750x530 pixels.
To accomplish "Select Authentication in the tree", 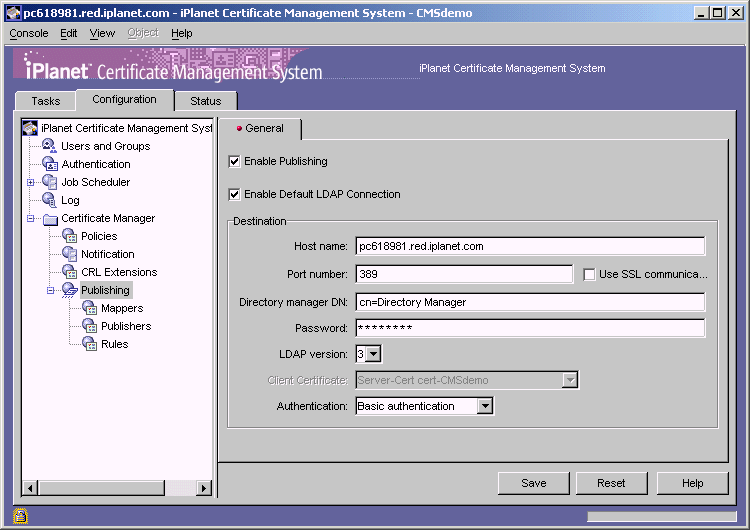I will pyautogui.click(x=96, y=164).
